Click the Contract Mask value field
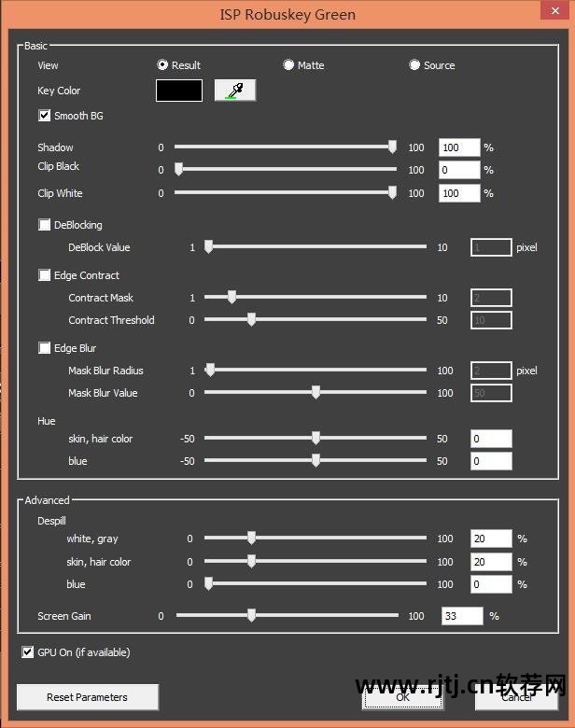Screen dimensions: 575x728 [491, 298]
